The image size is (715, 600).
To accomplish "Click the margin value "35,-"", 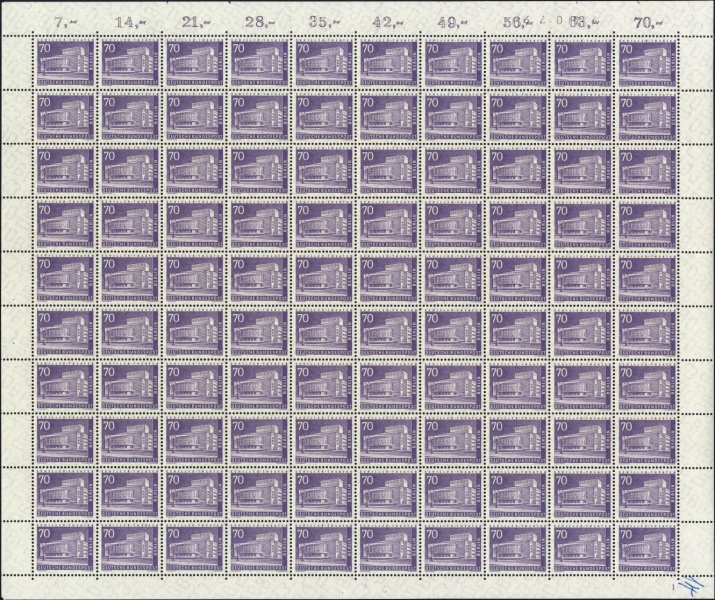I will (324, 22).
